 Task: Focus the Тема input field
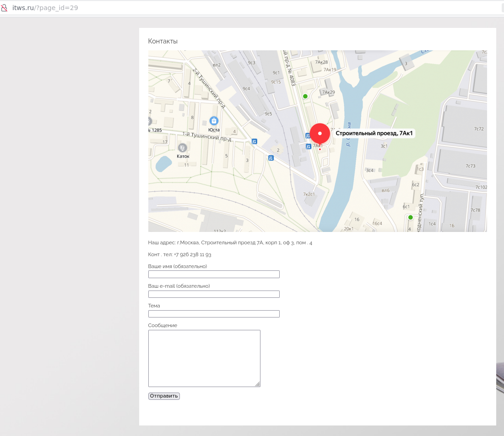[214, 313]
